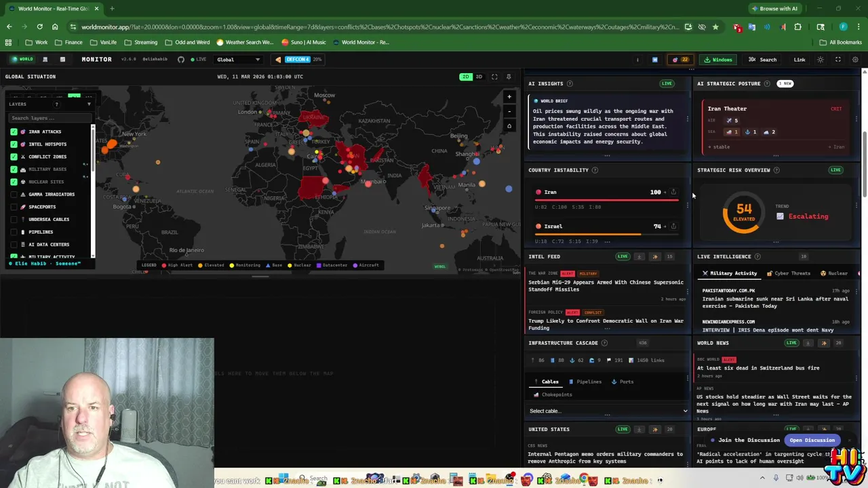Focus the Search layers field
Screen dimensions: 868x488
[49, 118]
